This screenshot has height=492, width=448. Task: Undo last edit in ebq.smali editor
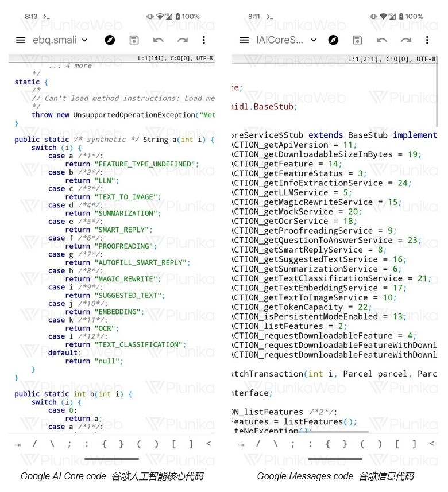click(x=158, y=40)
